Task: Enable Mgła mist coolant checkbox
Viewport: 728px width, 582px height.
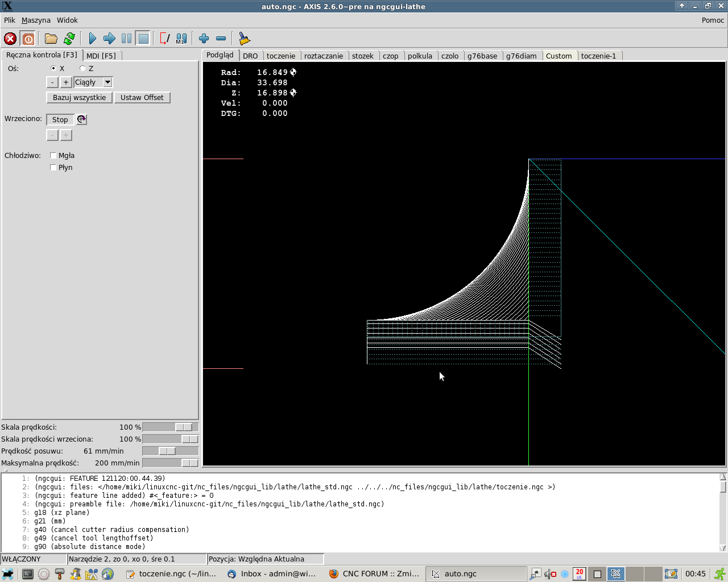Action: [x=53, y=155]
